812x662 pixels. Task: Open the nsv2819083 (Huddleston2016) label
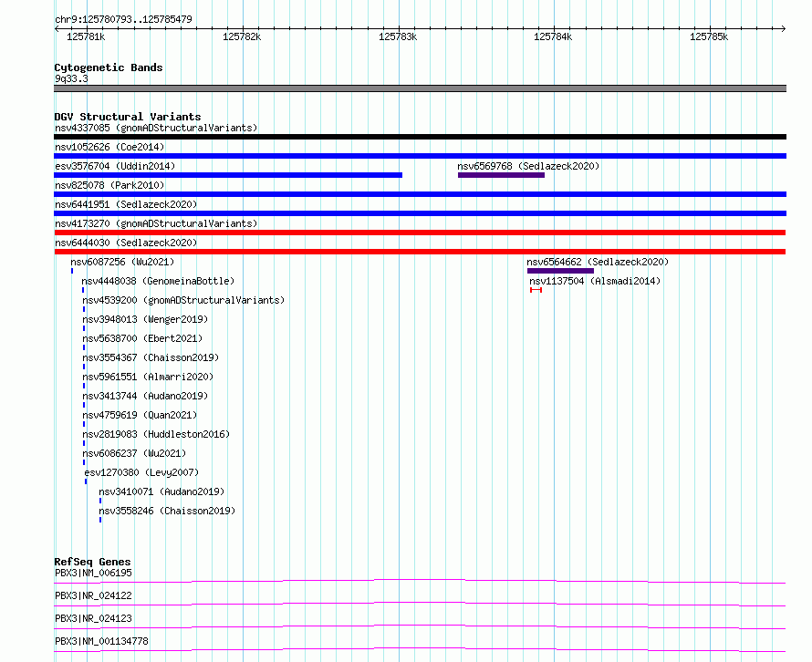(x=156, y=434)
